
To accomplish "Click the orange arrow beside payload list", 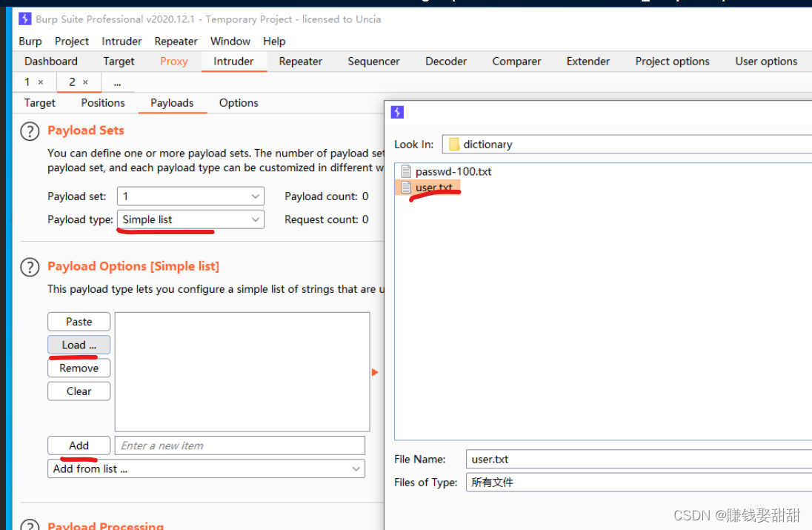I will [x=375, y=372].
